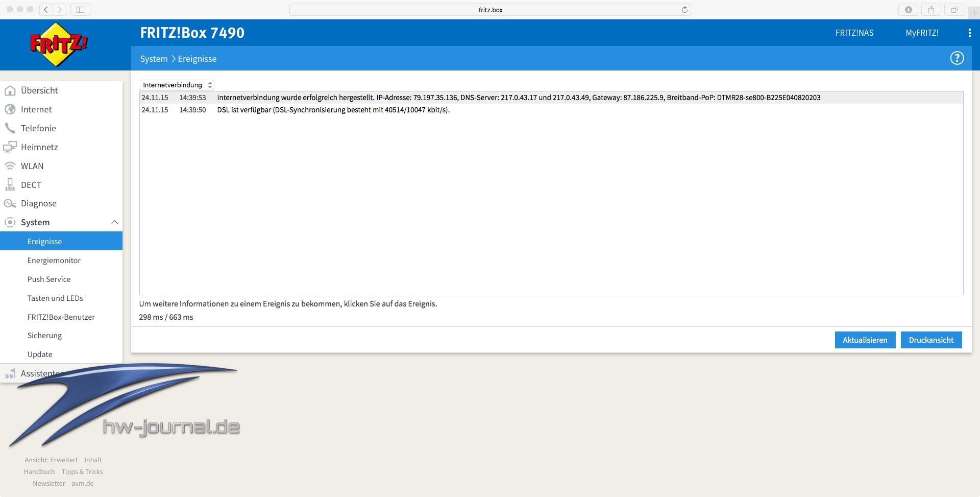Click the Aktualisieren button

(x=865, y=340)
